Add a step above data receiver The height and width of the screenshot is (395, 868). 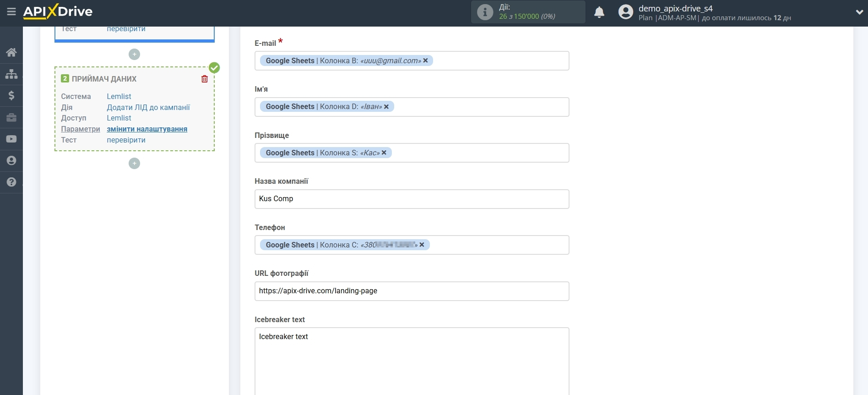point(134,54)
